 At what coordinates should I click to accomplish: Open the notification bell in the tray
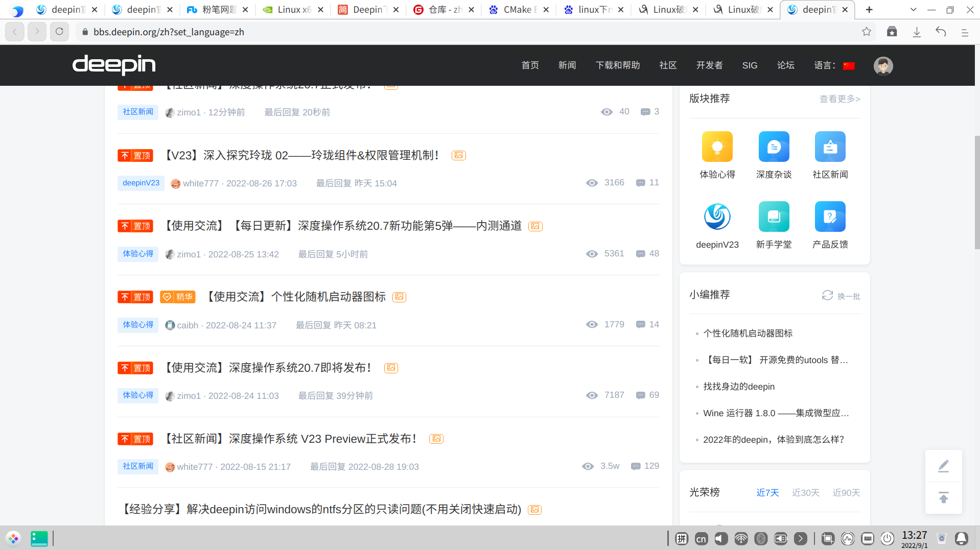pyautogui.click(x=961, y=538)
